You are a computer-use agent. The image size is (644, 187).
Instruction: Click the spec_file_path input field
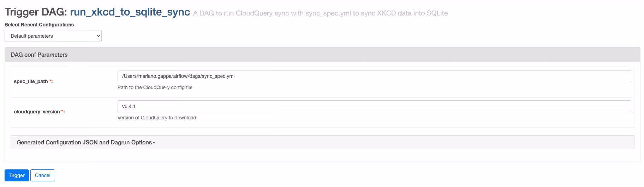point(374,76)
